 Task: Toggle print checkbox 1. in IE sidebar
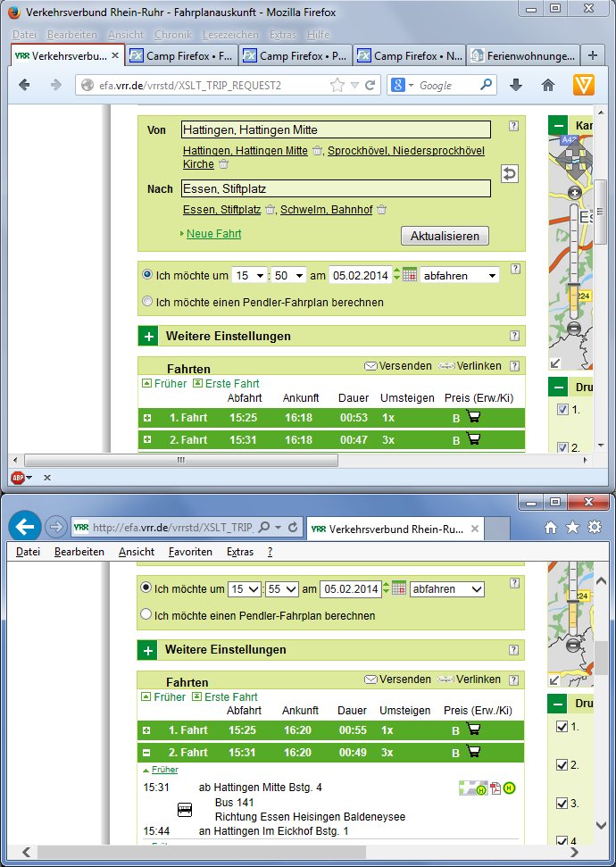pos(562,726)
